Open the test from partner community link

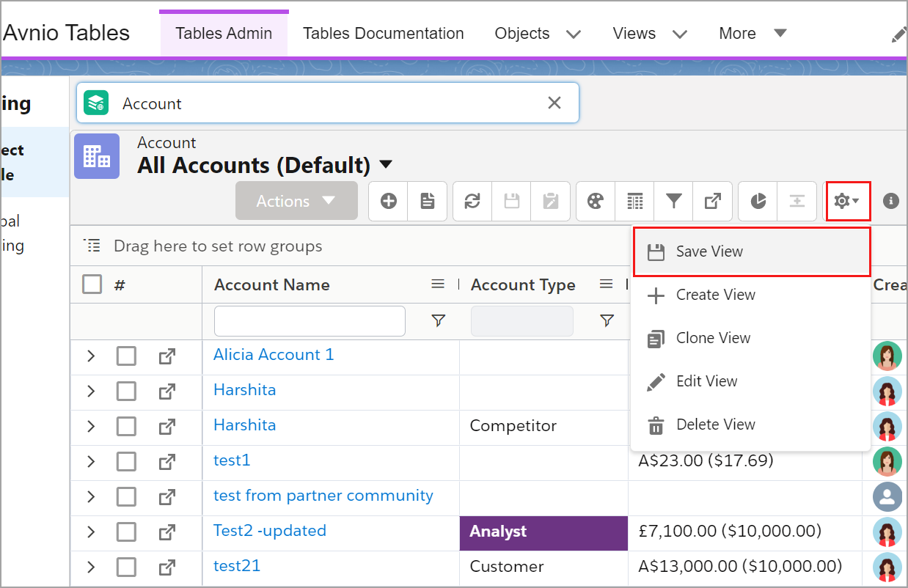point(323,496)
